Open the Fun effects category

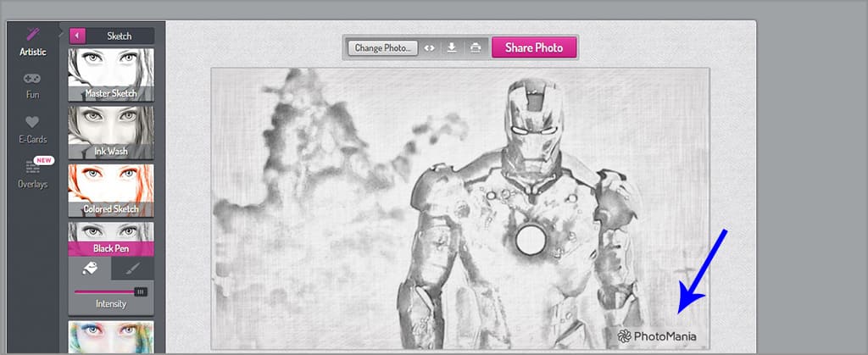[33, 86]
